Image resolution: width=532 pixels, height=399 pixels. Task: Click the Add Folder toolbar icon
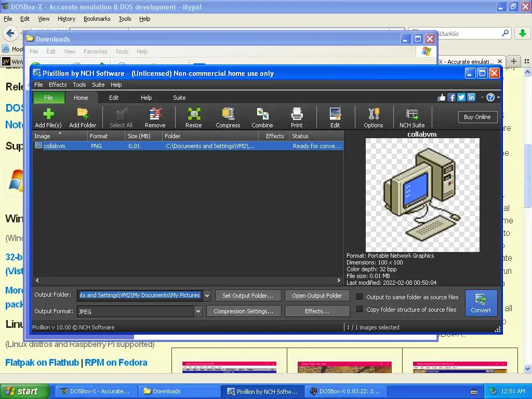pyautogui.click(x=83, y=118)
